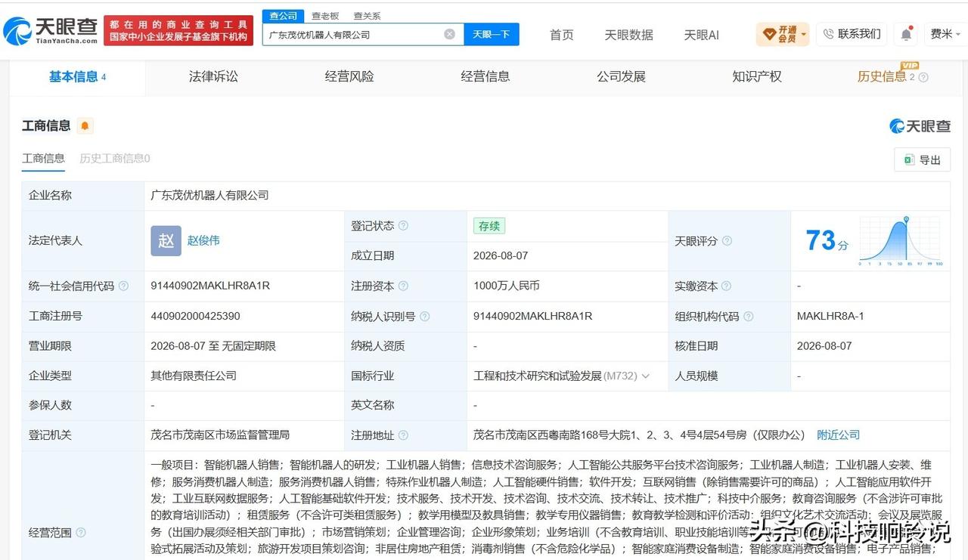Click the 赵 avatar of legal representative
Viewport: 968px width, 560px height.
pos(166,240)
